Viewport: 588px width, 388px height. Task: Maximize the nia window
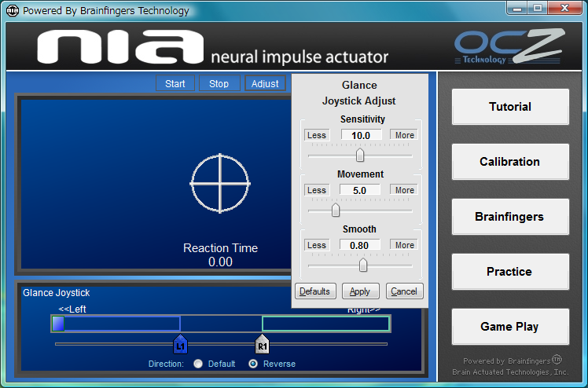(538, 8)
